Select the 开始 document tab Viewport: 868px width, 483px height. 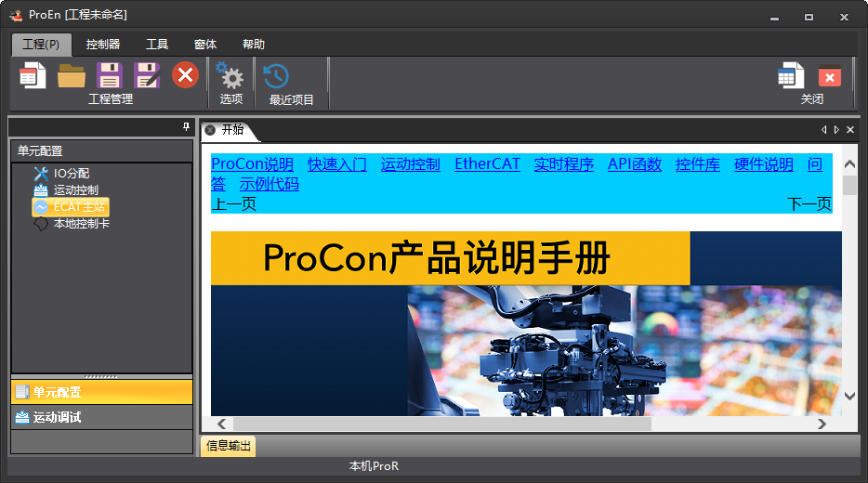pos(232,130)
